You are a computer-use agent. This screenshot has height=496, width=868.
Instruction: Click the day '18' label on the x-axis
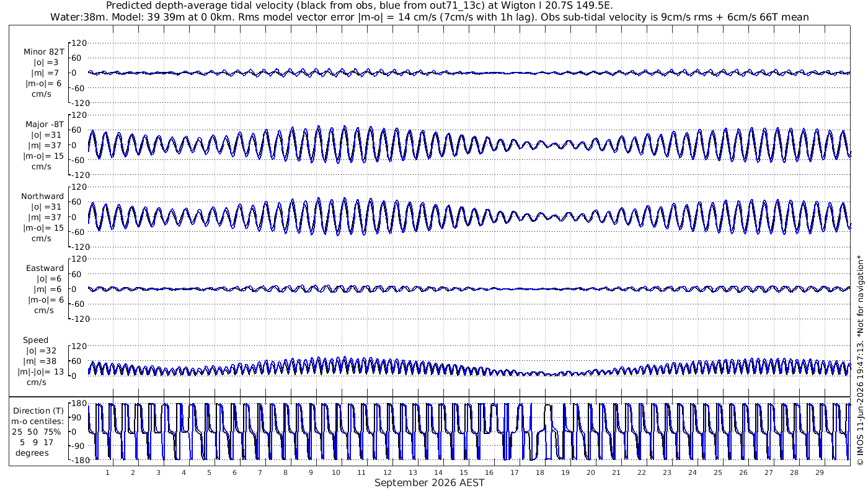[x=539, y=472]
